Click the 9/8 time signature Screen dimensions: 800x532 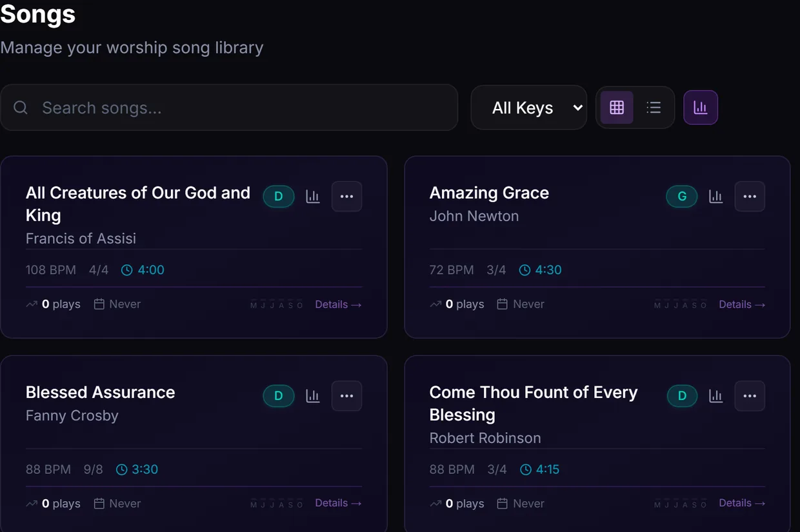coord(94,469)
